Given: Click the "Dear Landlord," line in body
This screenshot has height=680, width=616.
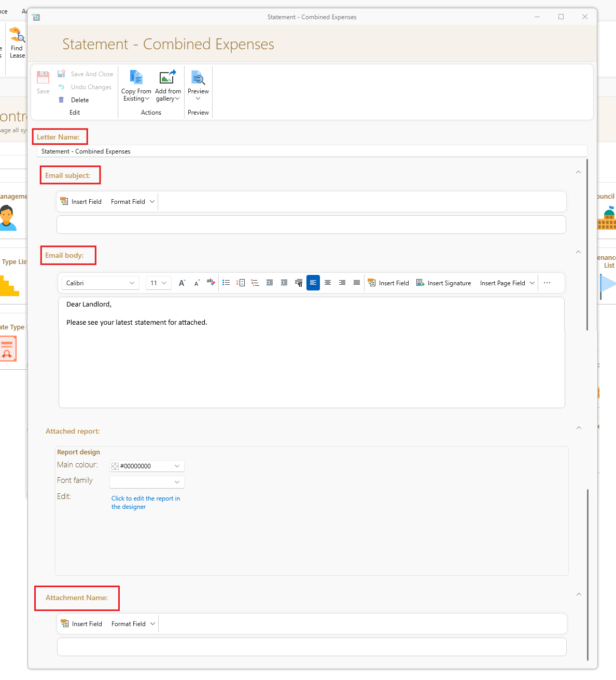Looking at the screenshot, I should [89, 304].
